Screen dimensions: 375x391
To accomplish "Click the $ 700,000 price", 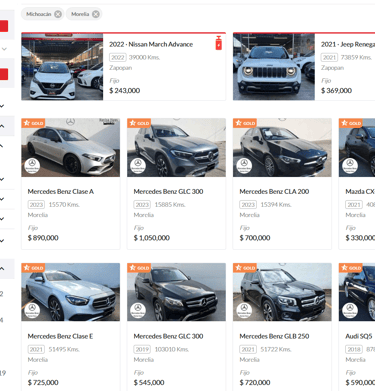I will (x=255, y=238).
